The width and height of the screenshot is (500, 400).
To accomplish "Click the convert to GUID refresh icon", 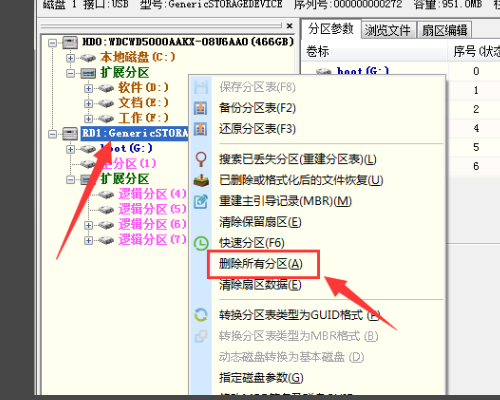I will click(x=201, y=315).
